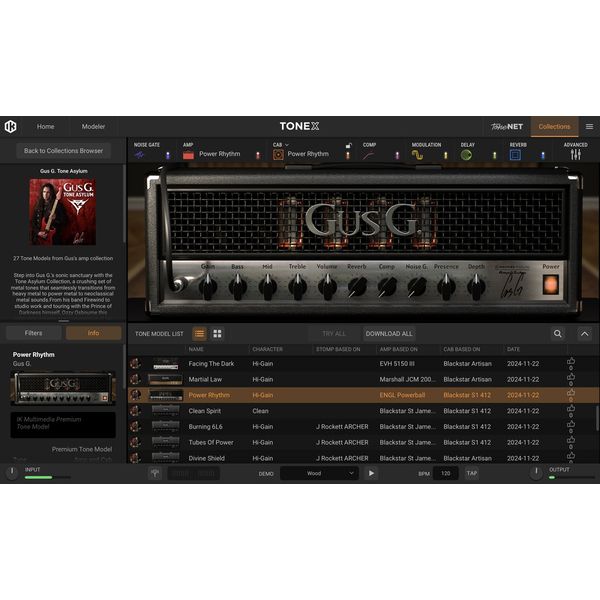This screenshot has width=600, height=600.
Task: Select the Divine Shield tone model row
Action: pyautogui.click(x=363, y=458)
